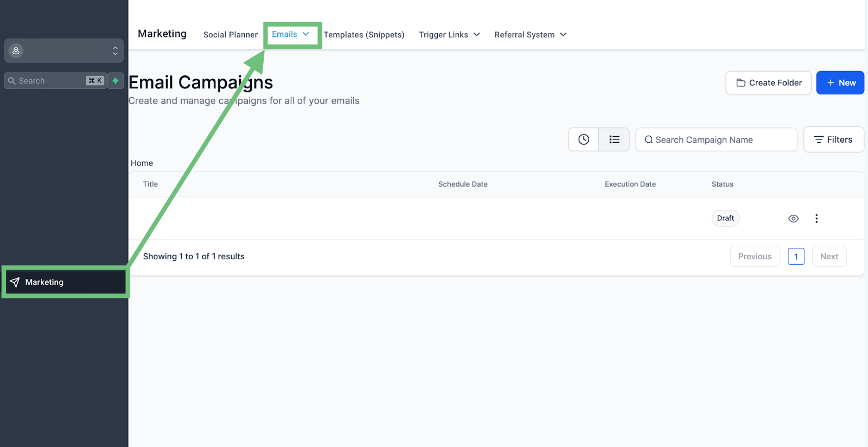Open Marketing in the left sidebar
This screenshot has height=447, width=868.
coord(65,282)
